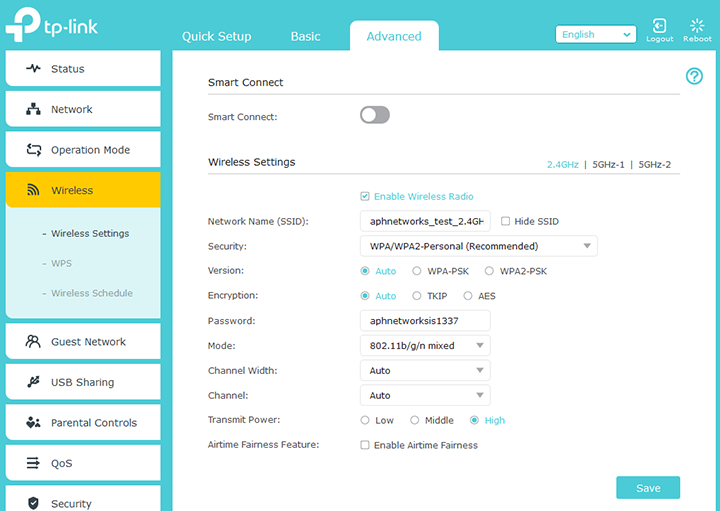The height and width of the screenshot is (511, 720).
Task: Click the Network sidebar icon
Action: [33, 110]
